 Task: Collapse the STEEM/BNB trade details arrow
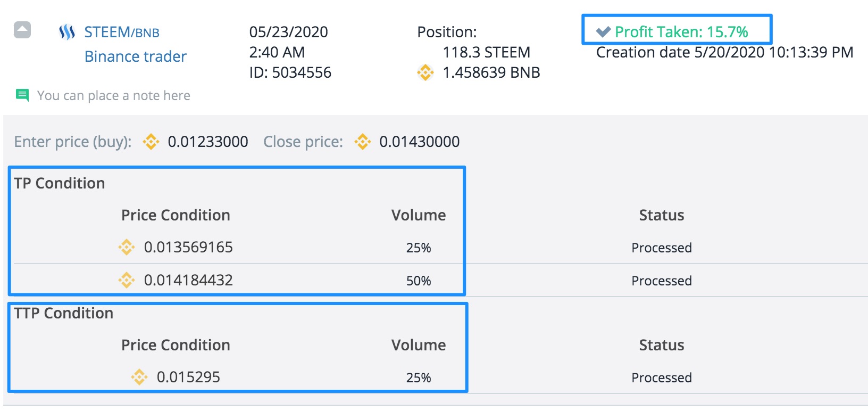coord(22,30)
